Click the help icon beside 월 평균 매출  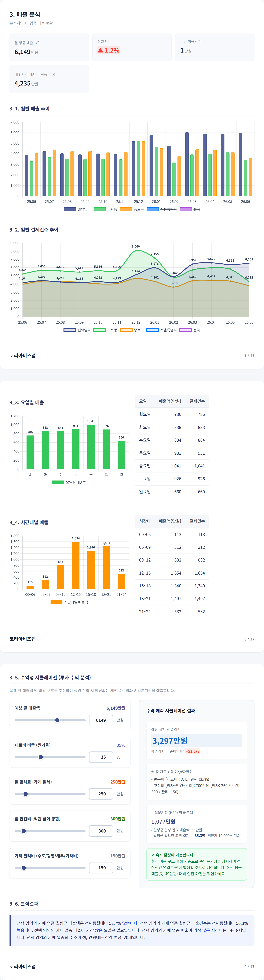[x=38, y=43]
